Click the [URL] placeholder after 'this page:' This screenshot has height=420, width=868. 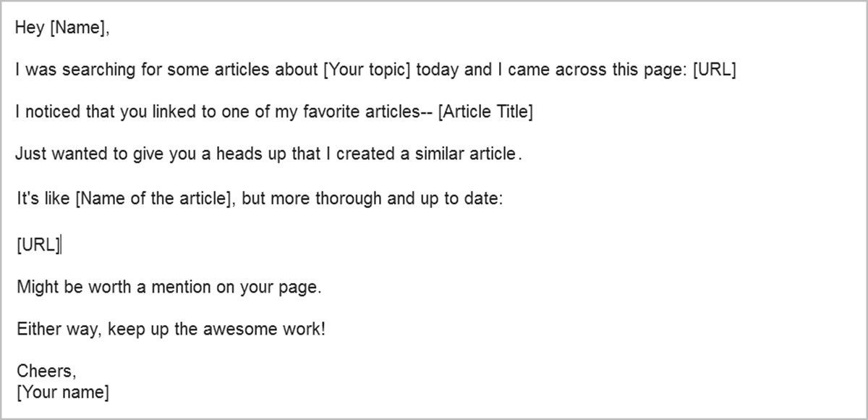(714, 71)
